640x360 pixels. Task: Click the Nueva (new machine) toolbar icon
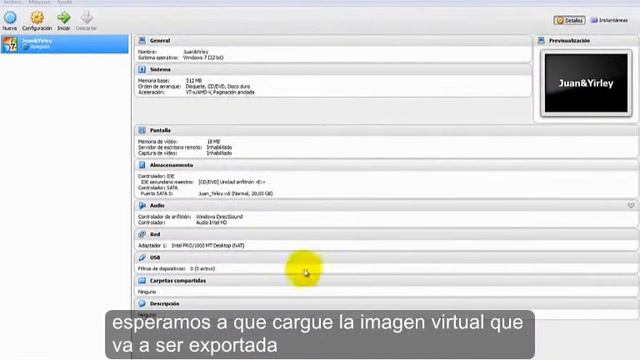tap(10, 18)
